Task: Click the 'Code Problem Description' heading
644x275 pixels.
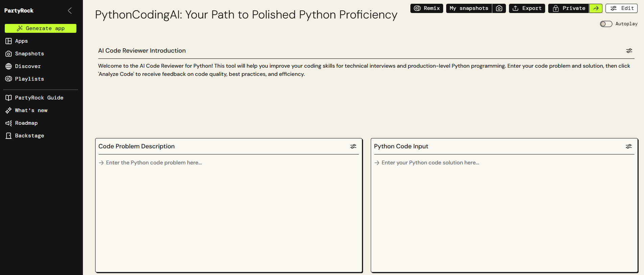Action: [137, 146]
